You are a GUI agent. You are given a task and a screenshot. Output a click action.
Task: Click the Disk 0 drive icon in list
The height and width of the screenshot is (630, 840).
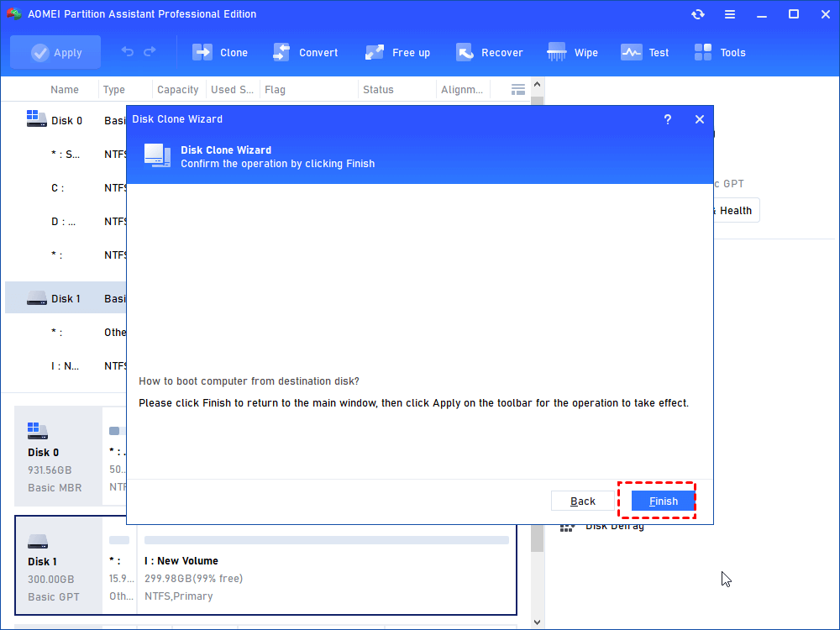coord(36,119)
